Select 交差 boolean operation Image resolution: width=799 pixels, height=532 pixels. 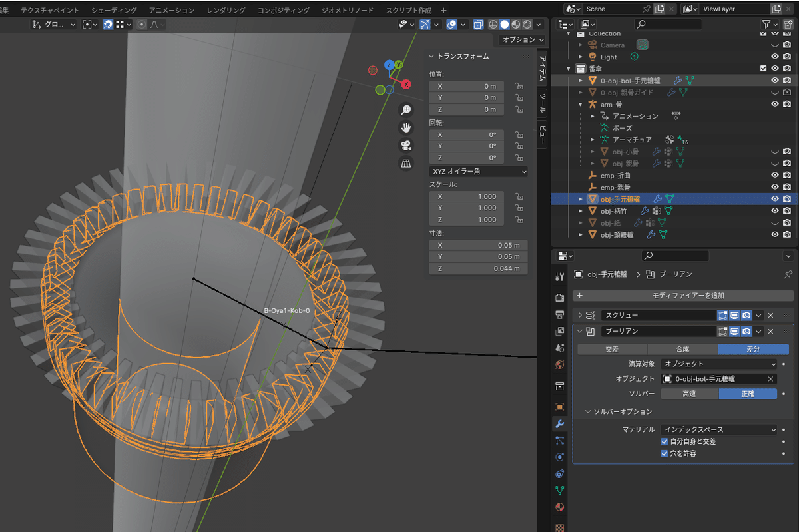(x=612, y=349)
